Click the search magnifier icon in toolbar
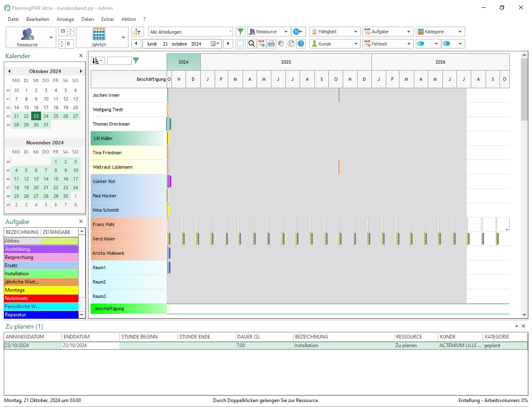Image resolution: width=532 pixels, height=407 pixels. pos(252,43)
